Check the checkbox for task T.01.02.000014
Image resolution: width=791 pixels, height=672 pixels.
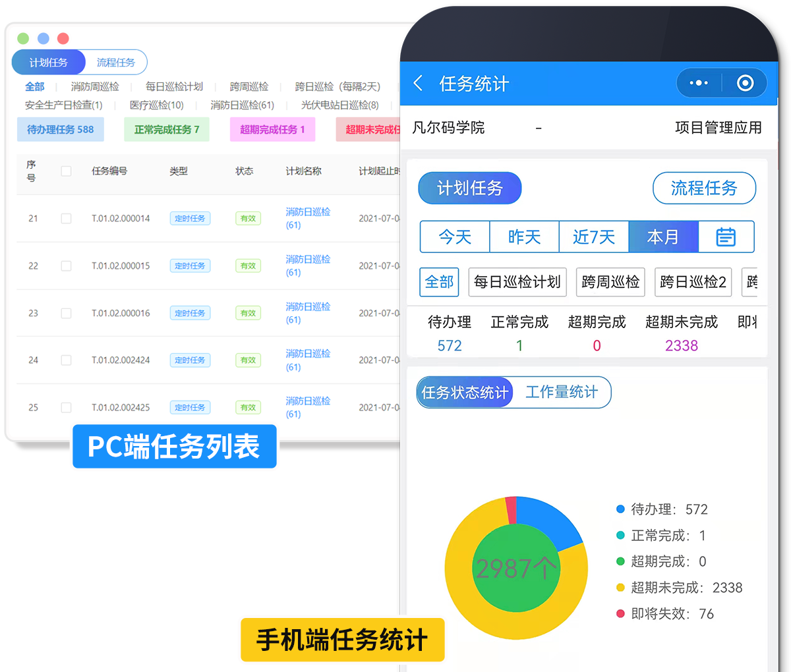(x=66, y=218)
